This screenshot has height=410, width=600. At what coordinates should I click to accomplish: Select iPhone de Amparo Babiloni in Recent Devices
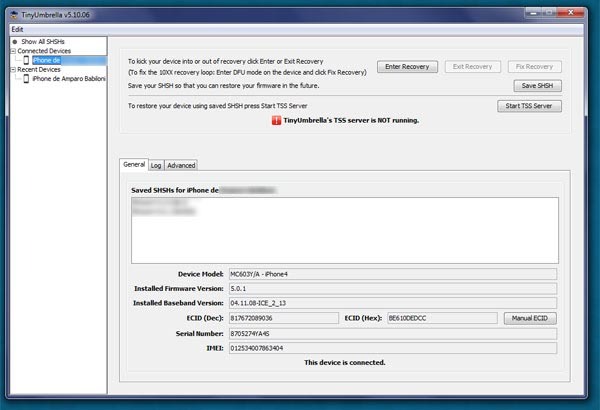click(x=70, y=80)
